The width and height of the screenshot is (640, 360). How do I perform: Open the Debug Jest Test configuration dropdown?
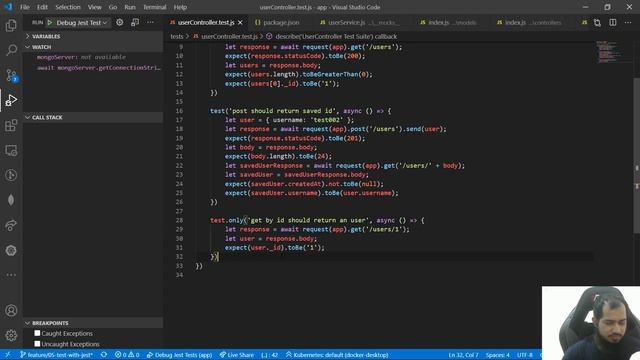(82, 23)
